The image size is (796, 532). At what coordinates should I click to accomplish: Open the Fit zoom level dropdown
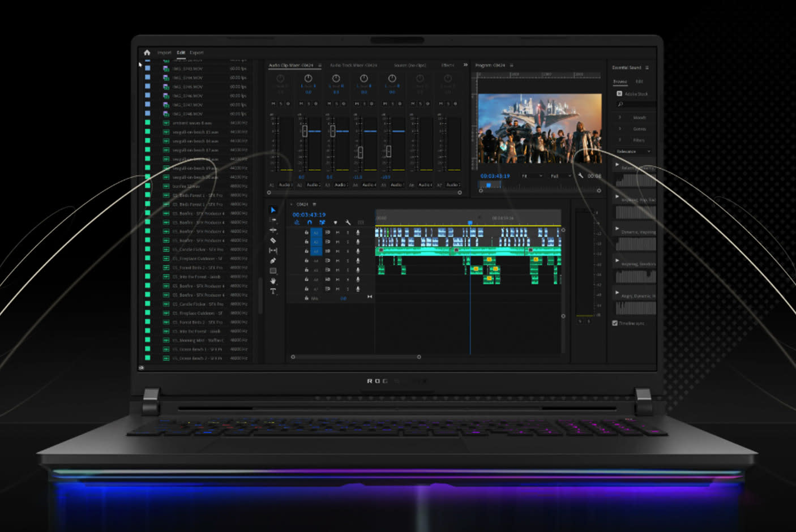[x=532, y=176]
